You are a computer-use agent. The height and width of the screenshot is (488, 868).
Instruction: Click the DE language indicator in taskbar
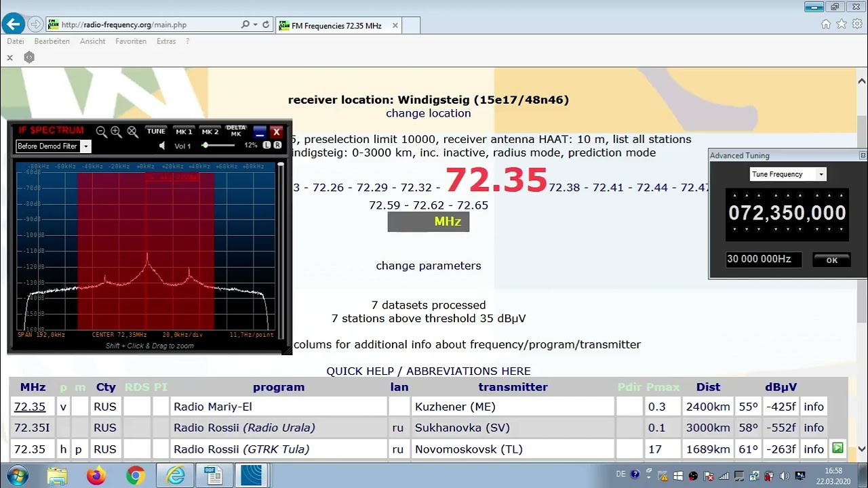coord(621,474)
